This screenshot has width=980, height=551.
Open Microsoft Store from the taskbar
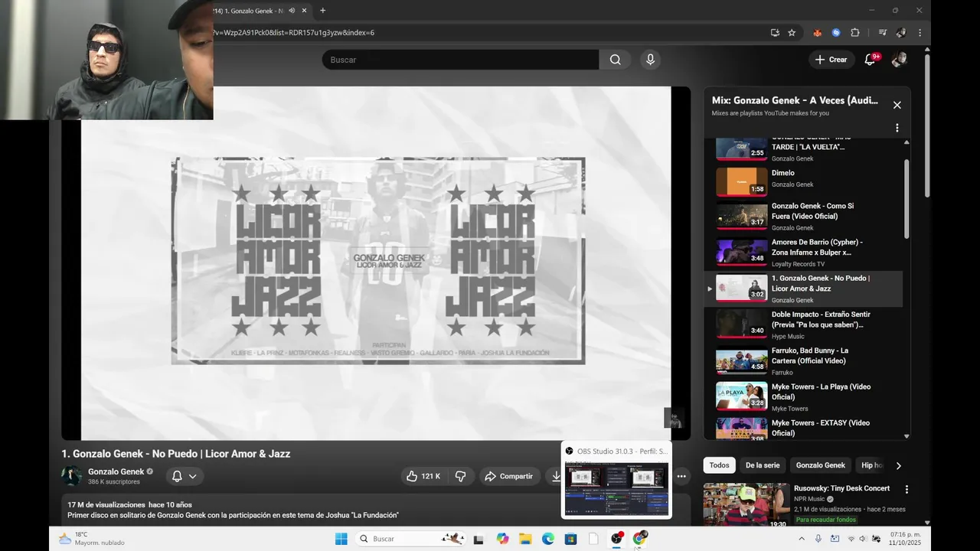570,539
